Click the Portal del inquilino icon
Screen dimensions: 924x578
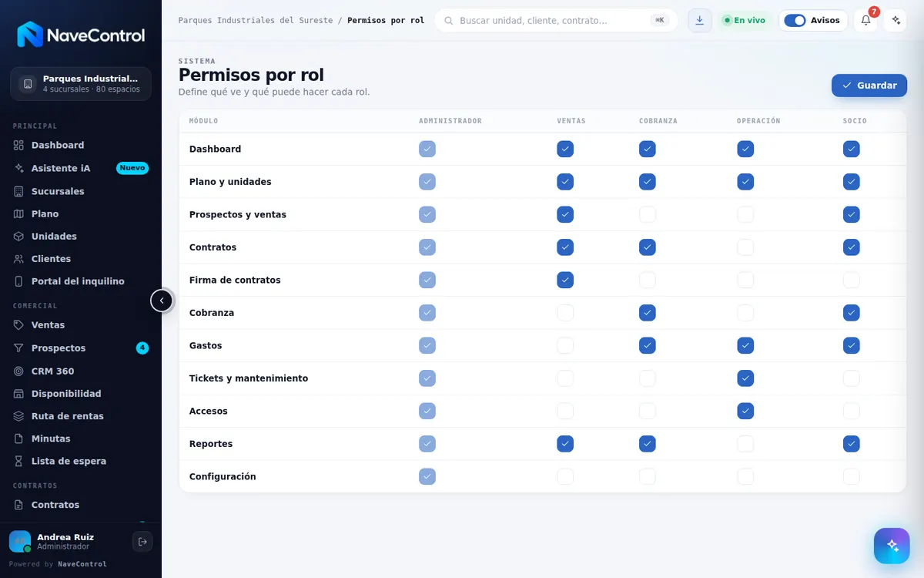[19, 281]
